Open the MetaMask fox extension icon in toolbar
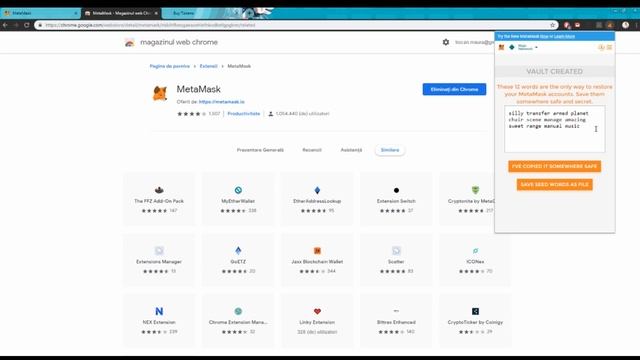The image size is (640, 360). 610,25
